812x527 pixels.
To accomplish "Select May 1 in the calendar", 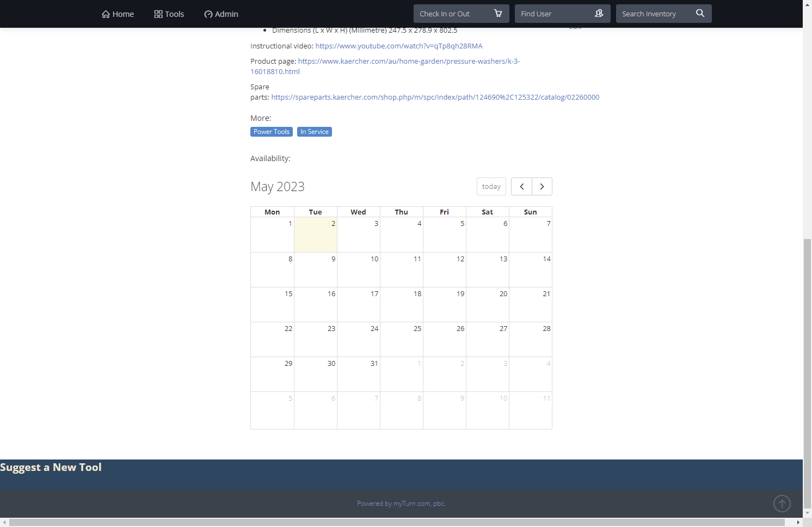I will [272, 235].
